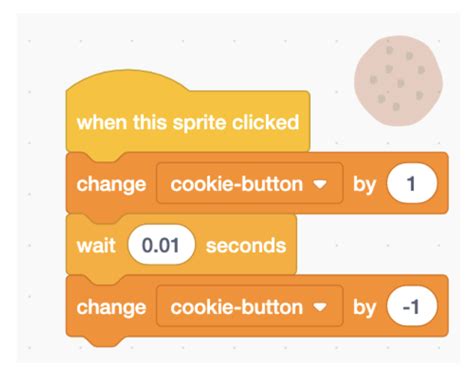Click the value field containing -1
The image size is (474, 375).
(x=412, y=306)
